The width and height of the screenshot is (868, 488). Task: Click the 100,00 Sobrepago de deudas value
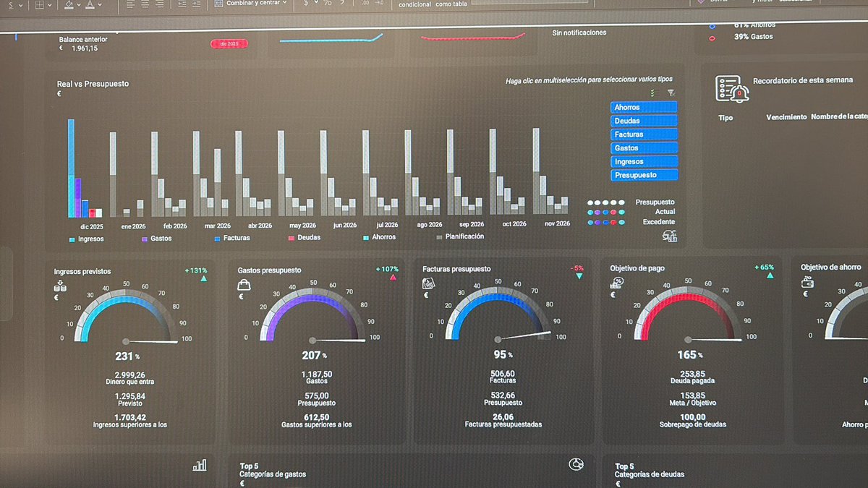(692, 416)
